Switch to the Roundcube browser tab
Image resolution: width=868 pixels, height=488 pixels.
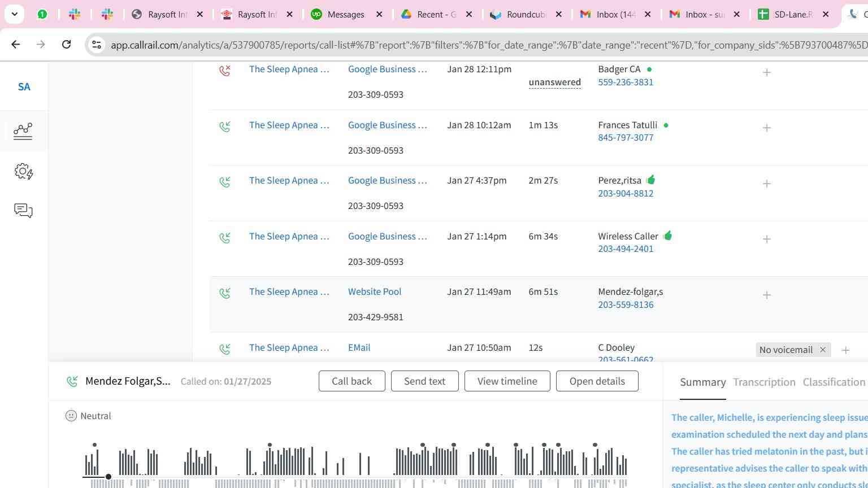(526, 15)
